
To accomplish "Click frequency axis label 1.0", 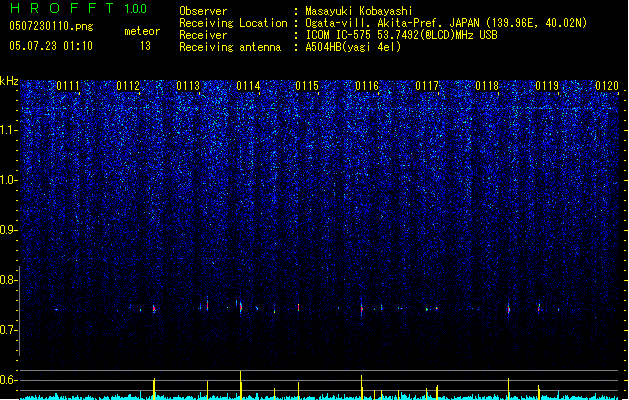I will pyautogui.click(x=9, y=180).
